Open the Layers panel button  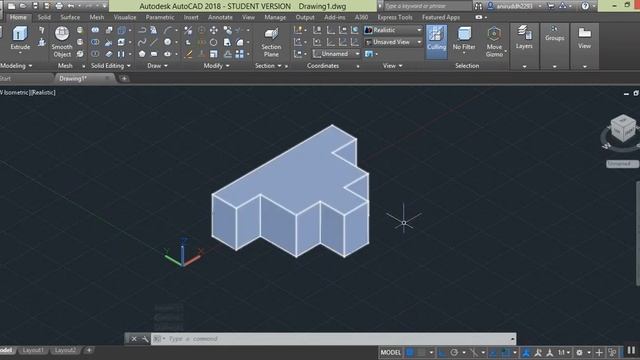tap(524, 38)
